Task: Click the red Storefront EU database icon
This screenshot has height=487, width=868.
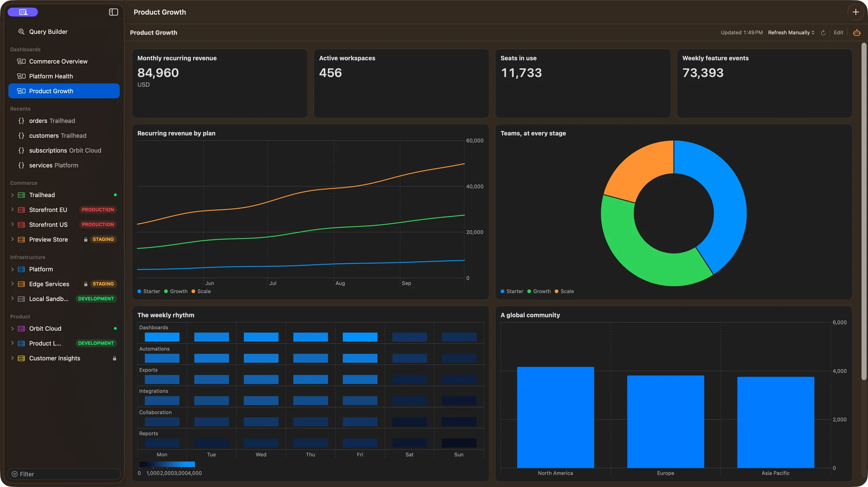Action: pos(21,210)
